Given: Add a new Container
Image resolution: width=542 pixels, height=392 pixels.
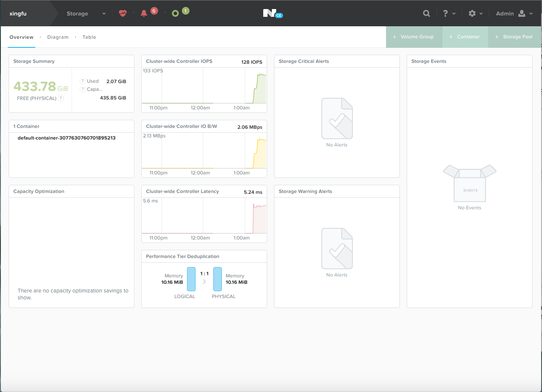Looking at the screenshot, I should [465, 37].
